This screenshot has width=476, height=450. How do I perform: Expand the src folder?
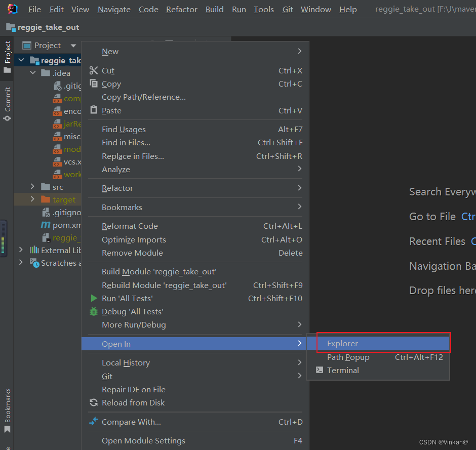(31, 187)
